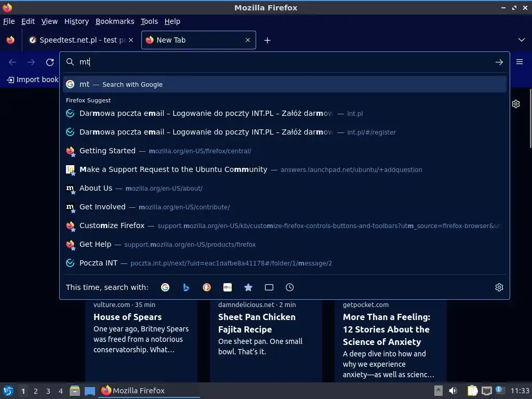Screen dimensions: 532x399
Task: Open the Lubuntu start menu icon
Action: (x=8, y=391)
